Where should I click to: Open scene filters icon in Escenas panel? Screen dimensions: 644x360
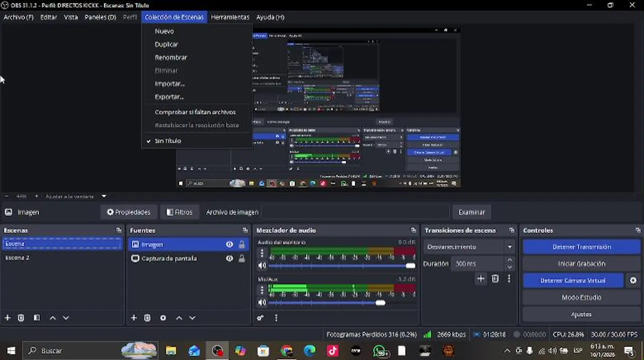coord(36,317)
